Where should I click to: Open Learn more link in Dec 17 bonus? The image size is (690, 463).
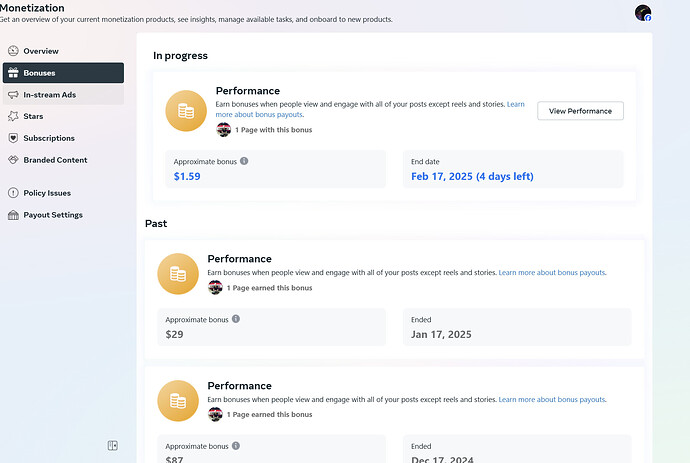coord(552,399)
